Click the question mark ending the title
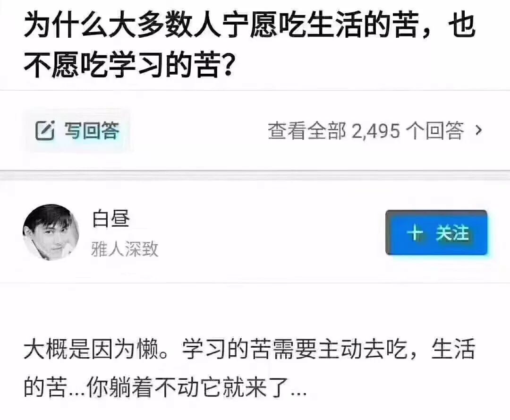Viewport: 510px width, 420px height. tap(227, 64)
